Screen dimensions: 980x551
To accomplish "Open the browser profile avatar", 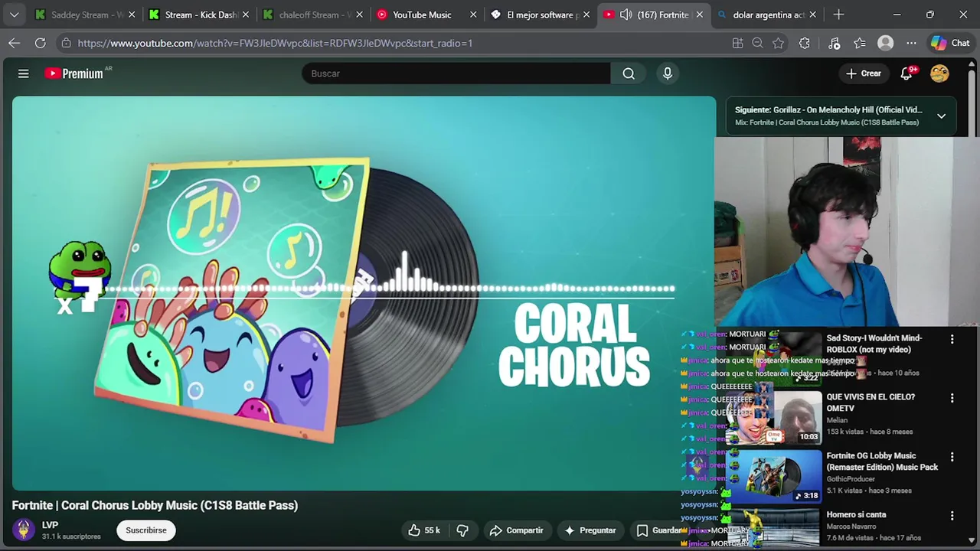I will click(x=886, y=43).
